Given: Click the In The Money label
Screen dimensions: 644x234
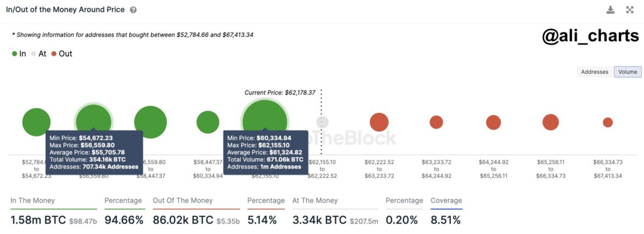Looking at the screenshot, I should [32, 200].
